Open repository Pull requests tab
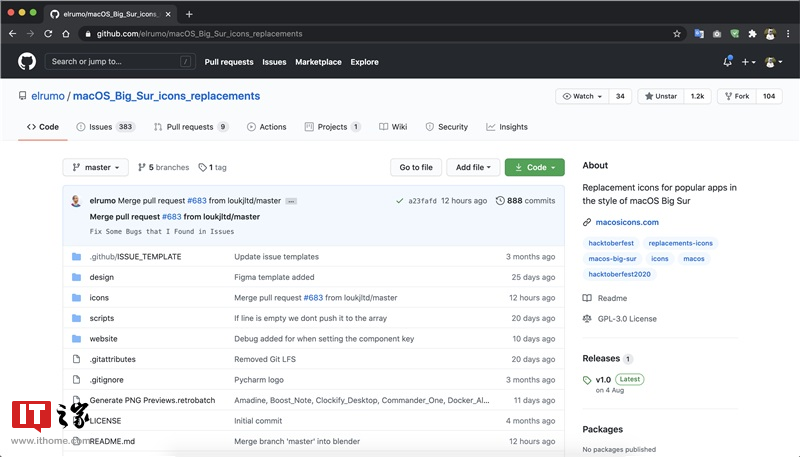 click(x=190, y=127)
